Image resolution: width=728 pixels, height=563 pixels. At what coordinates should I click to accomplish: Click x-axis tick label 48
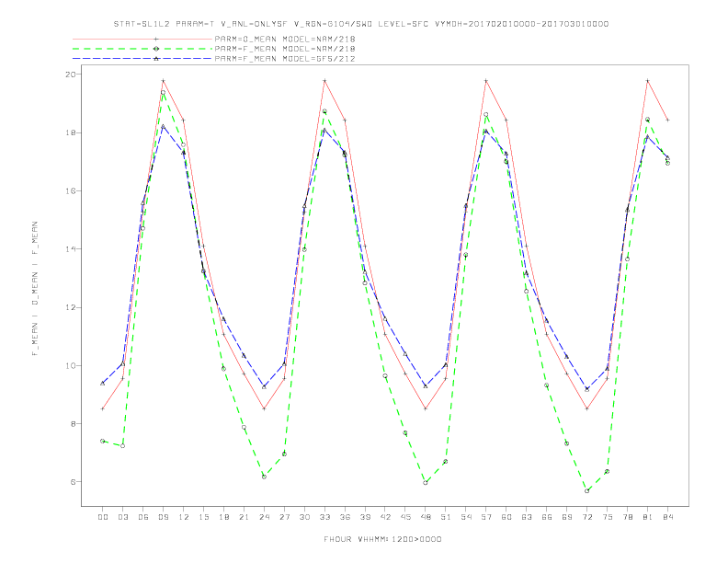[426, 517]
